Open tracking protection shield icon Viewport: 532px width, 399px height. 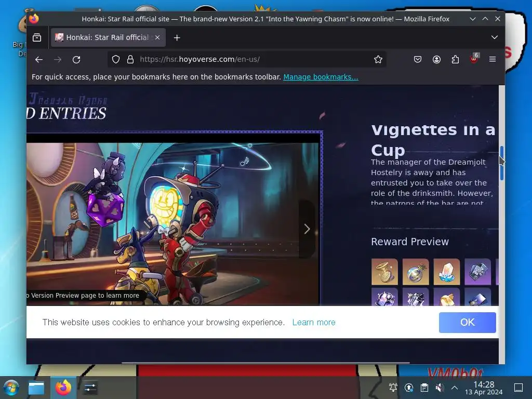(116, 59)
